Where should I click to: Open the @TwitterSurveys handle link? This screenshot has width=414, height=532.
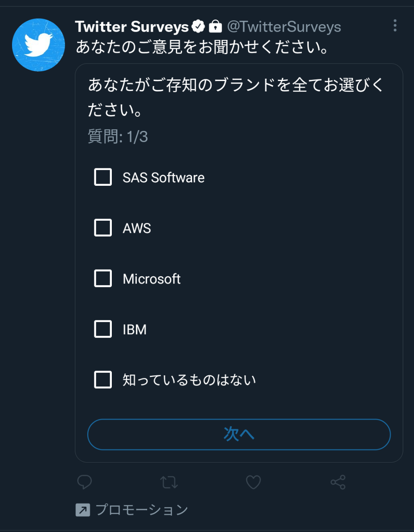coord(284,27)
